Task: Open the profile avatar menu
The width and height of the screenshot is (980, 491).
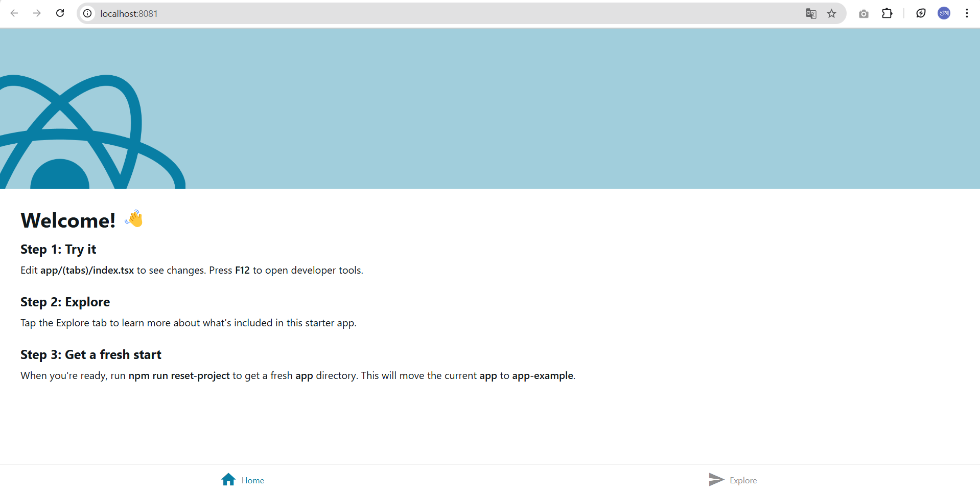Action: click(x=944, y=13)
